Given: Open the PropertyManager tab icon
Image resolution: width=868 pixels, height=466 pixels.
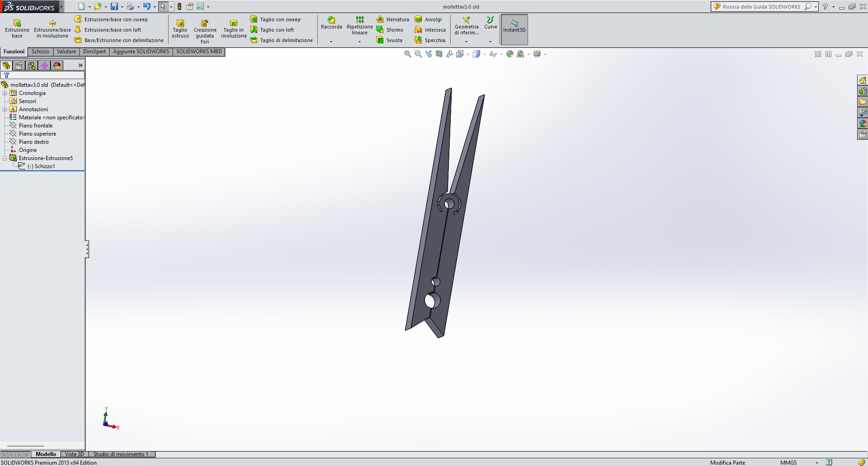Looking at the screenshot, I should 19,66.
